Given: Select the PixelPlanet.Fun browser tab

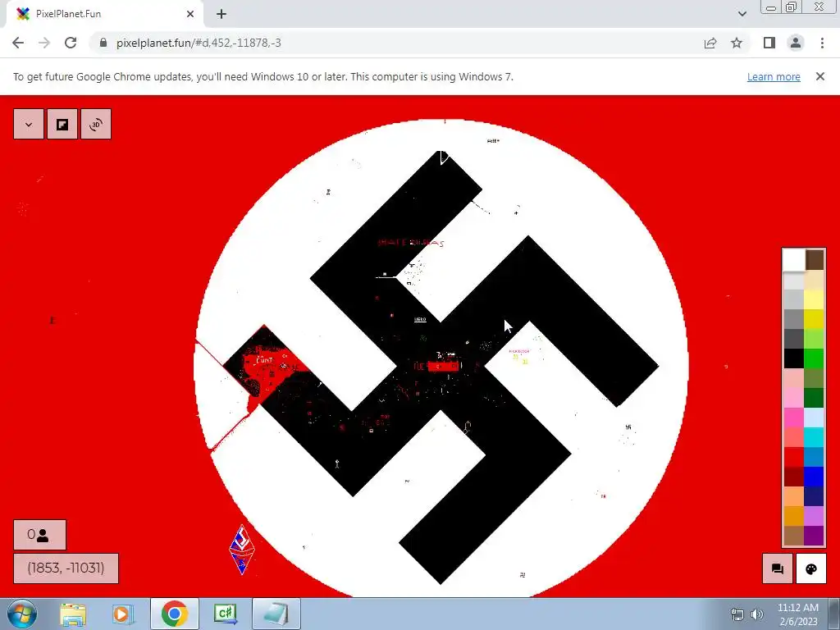Looking at the screenshot, I should pos(105,14).
